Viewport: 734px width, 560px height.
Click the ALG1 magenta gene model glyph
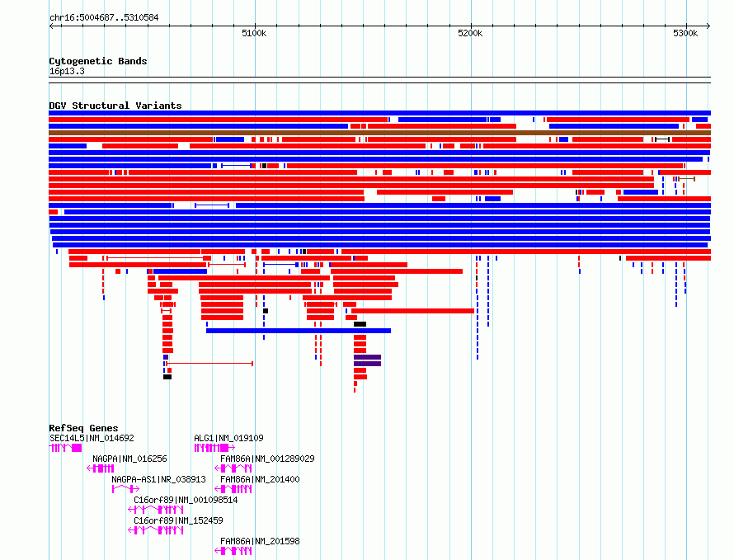click(214, 448)
